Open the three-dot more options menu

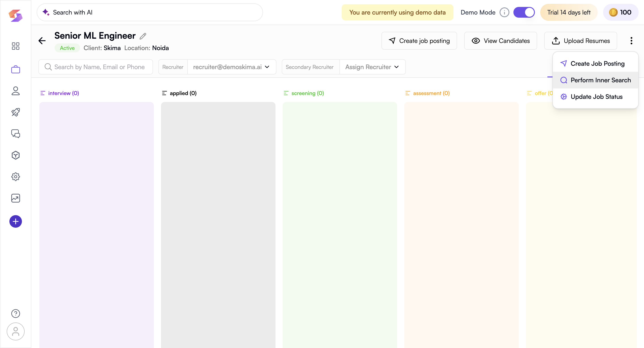[631, 41]
